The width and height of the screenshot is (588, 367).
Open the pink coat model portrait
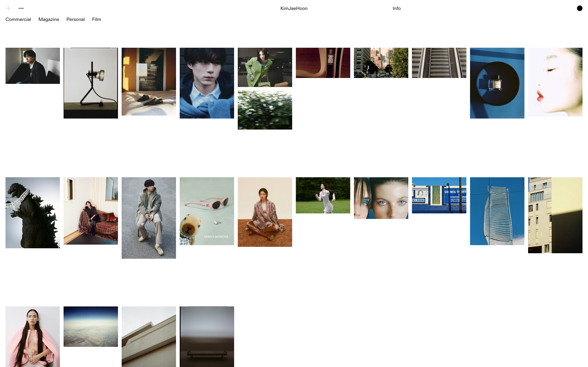[33, 336]
